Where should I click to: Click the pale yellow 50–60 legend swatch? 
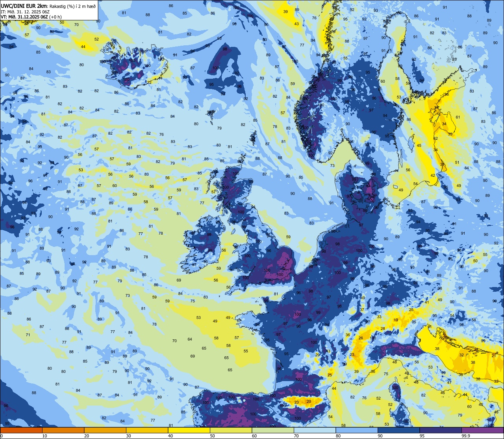(x=231, y=430)
